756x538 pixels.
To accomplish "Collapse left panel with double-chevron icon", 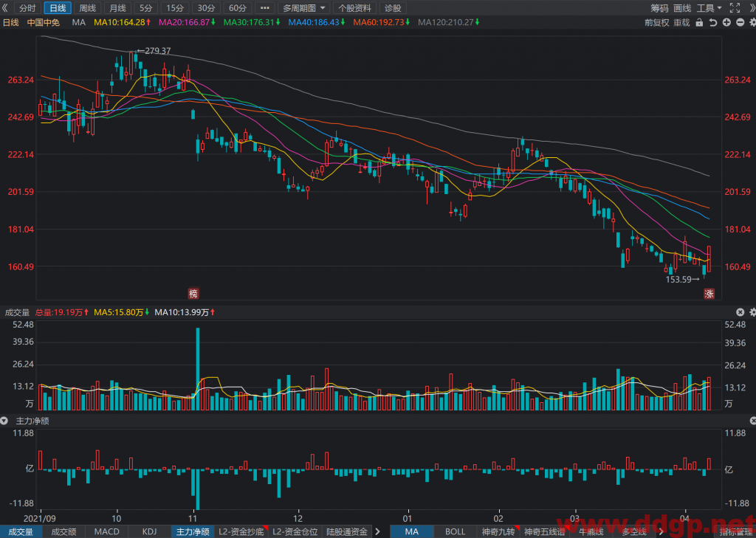I will [5, 7].
